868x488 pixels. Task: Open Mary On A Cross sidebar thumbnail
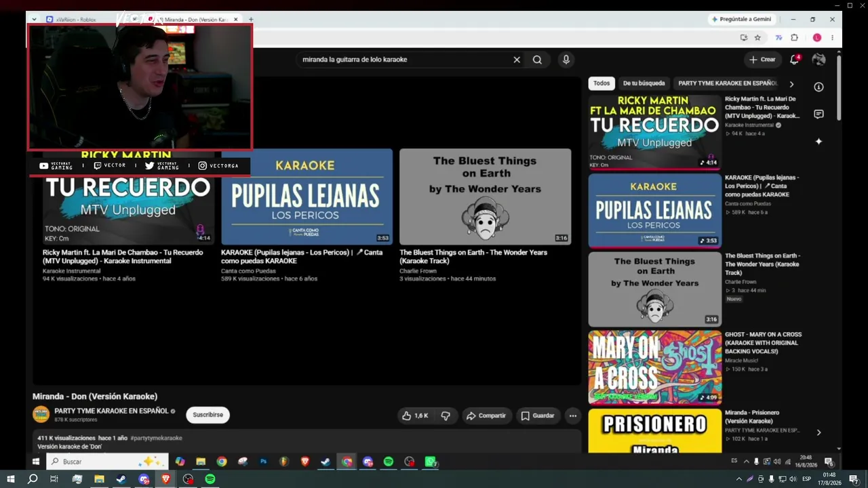pos(654,367)
